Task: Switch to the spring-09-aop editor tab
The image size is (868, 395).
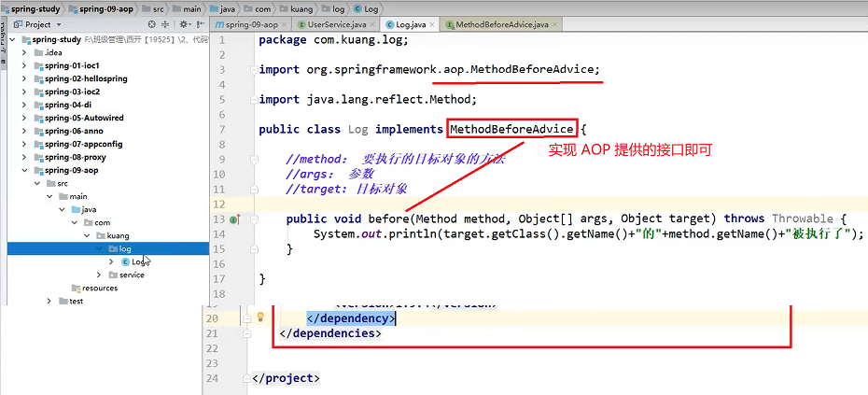Action: [x=251, y=25]
